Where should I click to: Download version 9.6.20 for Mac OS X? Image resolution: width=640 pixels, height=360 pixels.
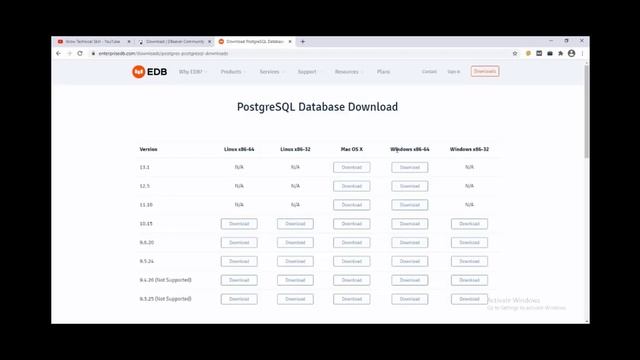click(351, 242)
